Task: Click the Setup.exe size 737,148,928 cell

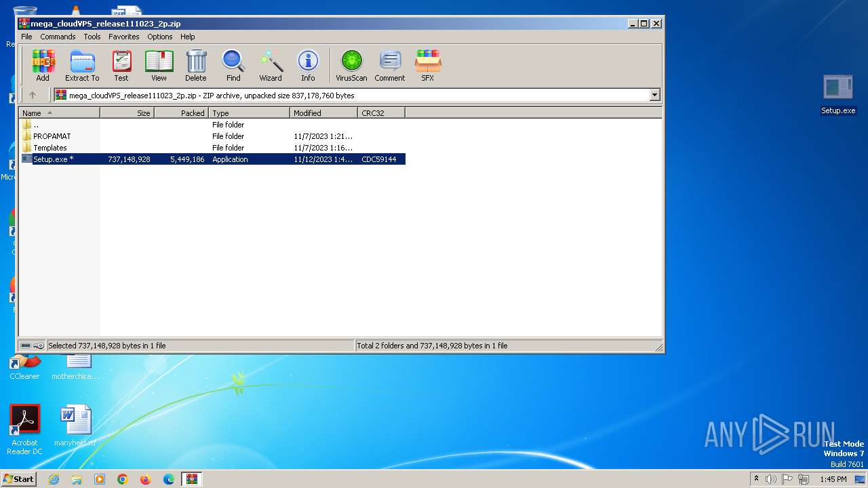Action: [x=129, y=159]
